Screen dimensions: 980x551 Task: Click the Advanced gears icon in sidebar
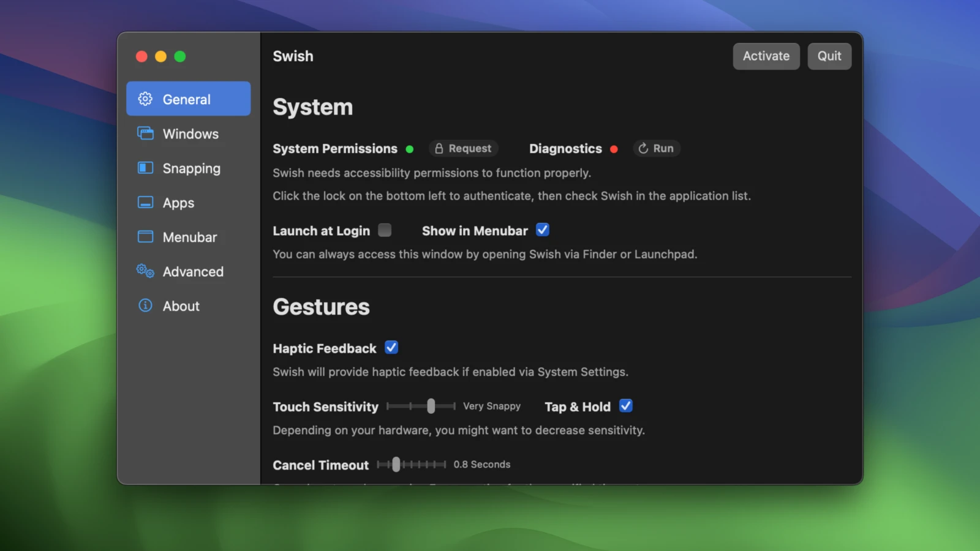pyautogui.click(x=145, y=271)
